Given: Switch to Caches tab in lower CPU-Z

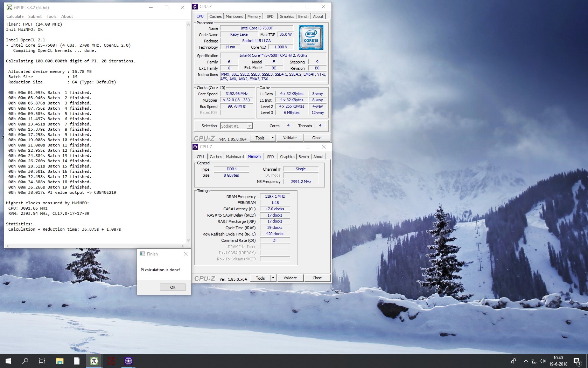Looking at the screenshot, I should point(216,157).
